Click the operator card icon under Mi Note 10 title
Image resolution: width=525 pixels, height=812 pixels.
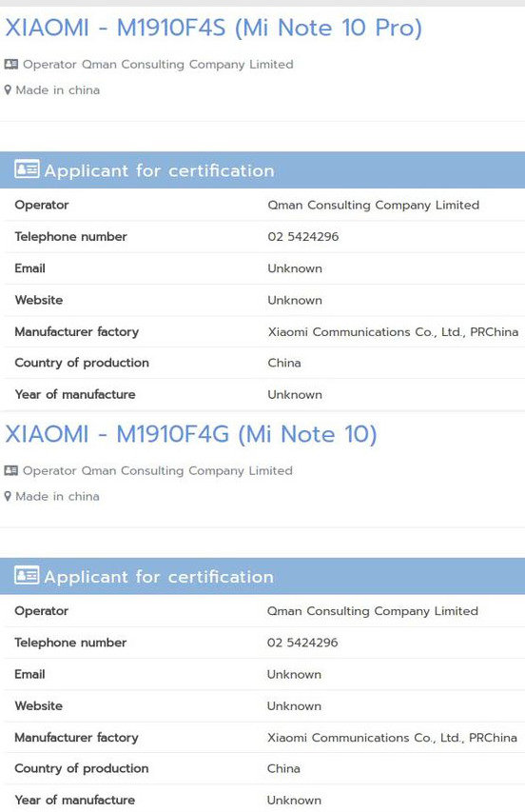tap(10, 470)
